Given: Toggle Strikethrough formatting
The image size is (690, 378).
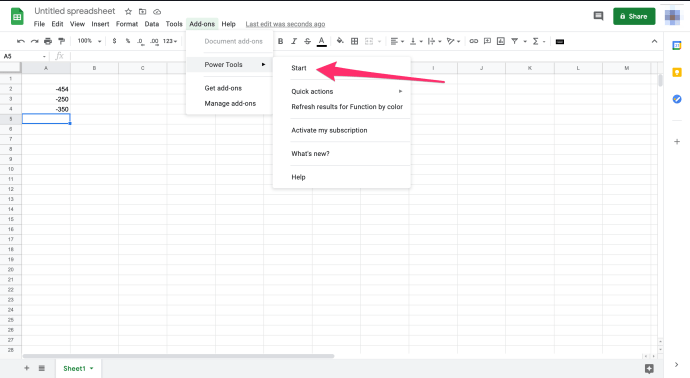Looking at the screenshot, I should (x=308, y=41).
